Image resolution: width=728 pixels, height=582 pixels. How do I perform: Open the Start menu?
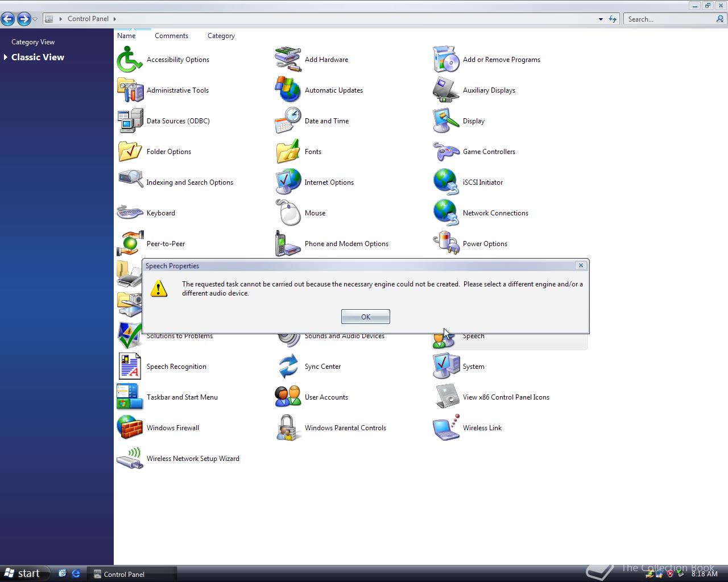23,573
